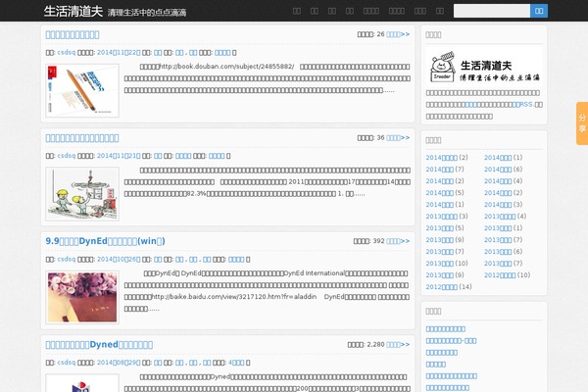Select book.douban.com URL text in first post
This screenshot has height=392, width=588.
coord(226,67)
